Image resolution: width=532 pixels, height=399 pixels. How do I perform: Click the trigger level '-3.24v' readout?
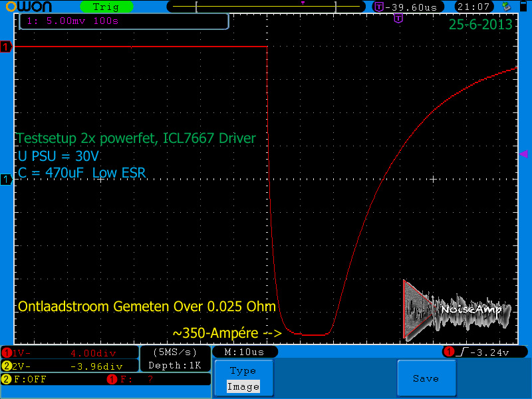click(x=490, y=353)
